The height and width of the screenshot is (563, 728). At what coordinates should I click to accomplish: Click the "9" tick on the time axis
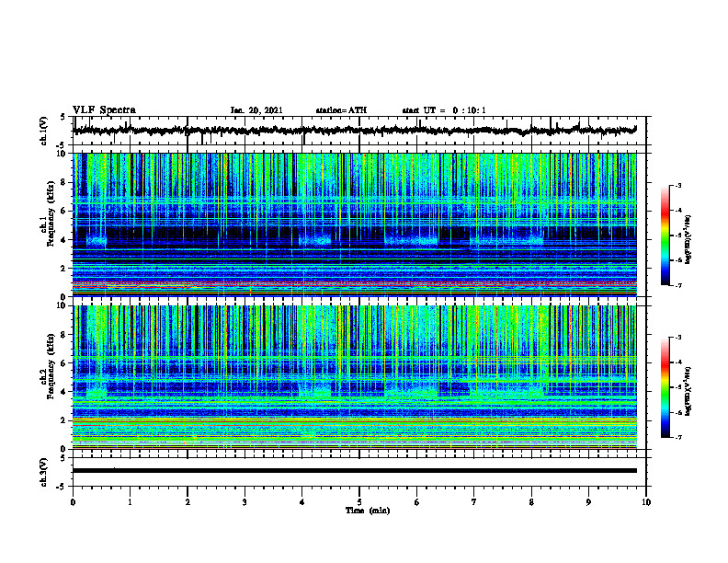(x=588, y=502)
